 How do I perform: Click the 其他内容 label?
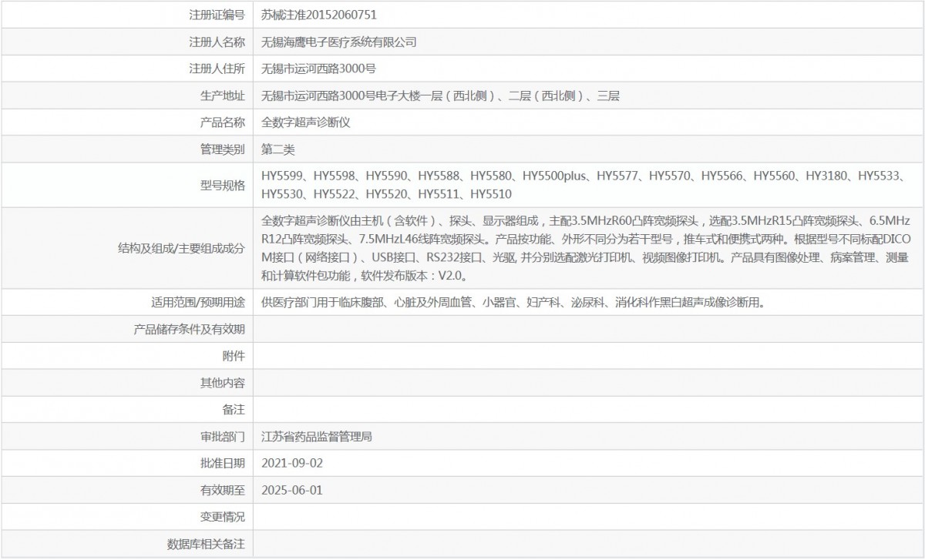pyautogui.click(x=223, y=382)
